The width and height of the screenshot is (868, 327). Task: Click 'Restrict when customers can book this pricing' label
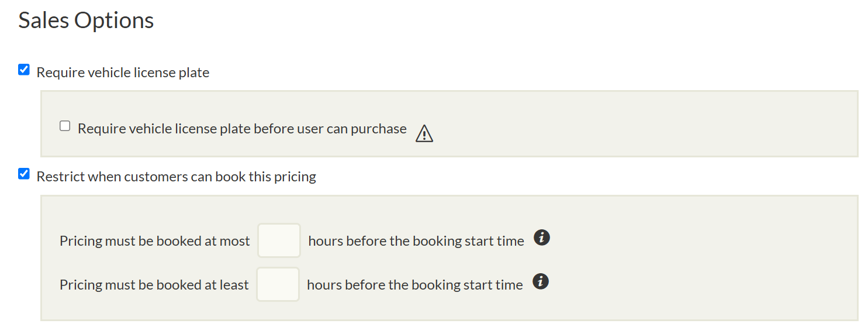click(176, 177)
